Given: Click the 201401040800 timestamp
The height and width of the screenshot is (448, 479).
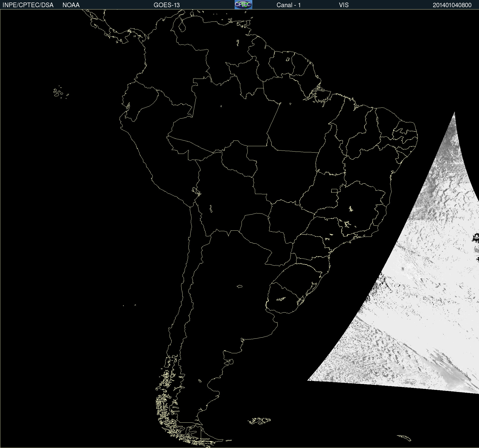Looking at the screenshot, I should click(x=452, y=5).
